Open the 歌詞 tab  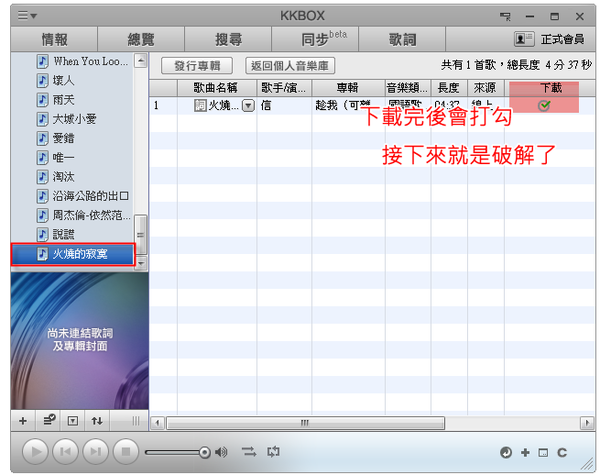402,39
